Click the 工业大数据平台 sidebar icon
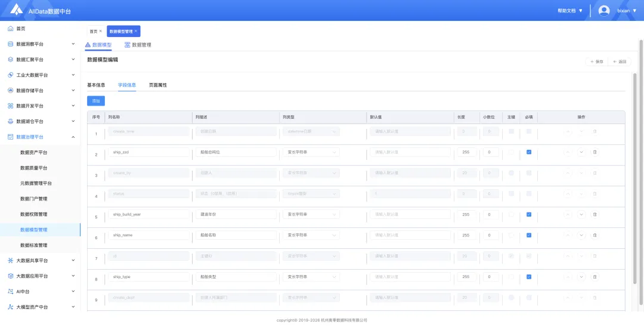The image size is (644, 327). click(x=11, y=75)
